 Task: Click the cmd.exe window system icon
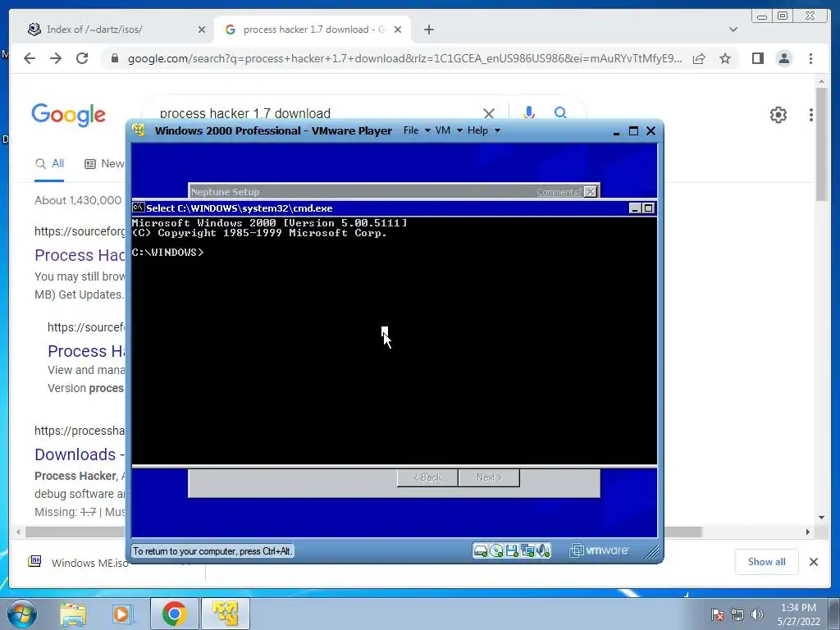coord(138,208)
